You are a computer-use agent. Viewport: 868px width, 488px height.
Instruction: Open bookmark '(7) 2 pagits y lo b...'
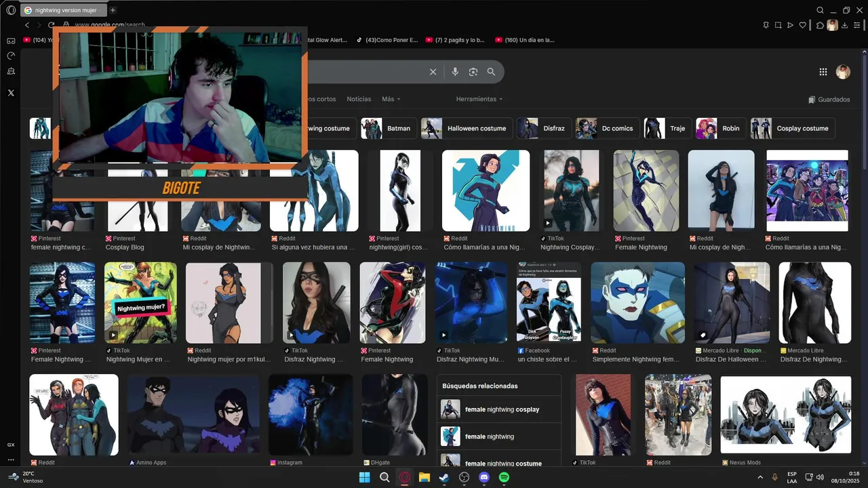(455, 40)
